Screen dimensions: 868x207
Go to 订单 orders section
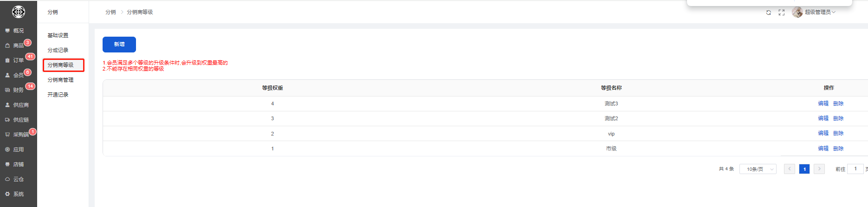click(x=18, y=60)
